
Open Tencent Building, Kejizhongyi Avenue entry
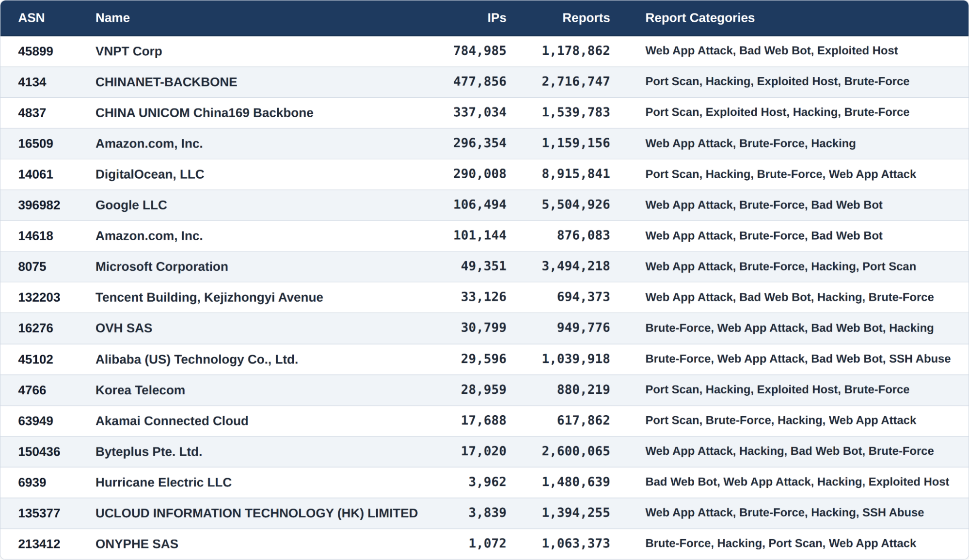[209, 297]
